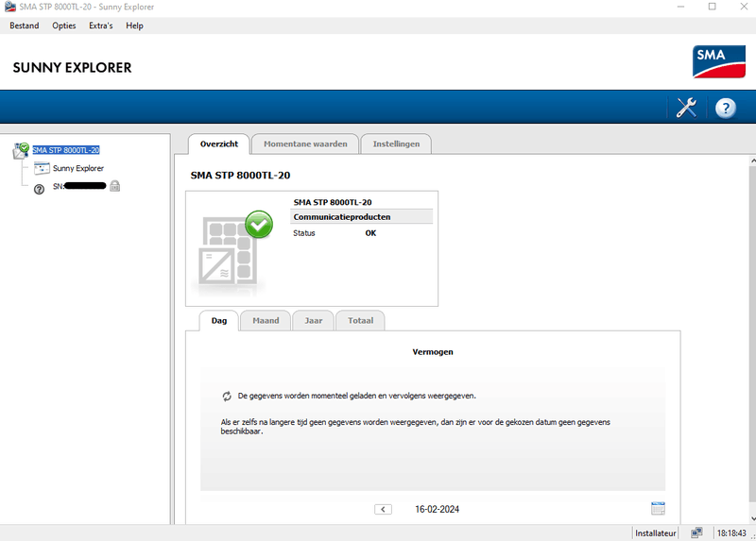This screenshot has width=756, height=541.
Task: Click the SMA logo
Action: click(719, 61)
